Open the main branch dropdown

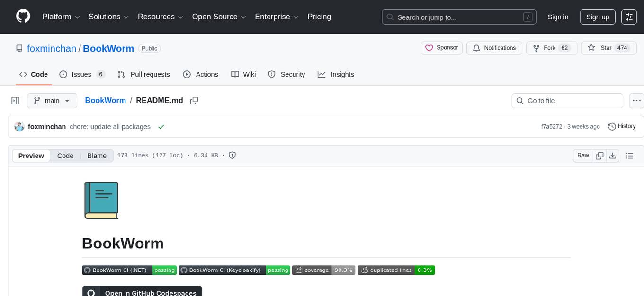[52, 101]
